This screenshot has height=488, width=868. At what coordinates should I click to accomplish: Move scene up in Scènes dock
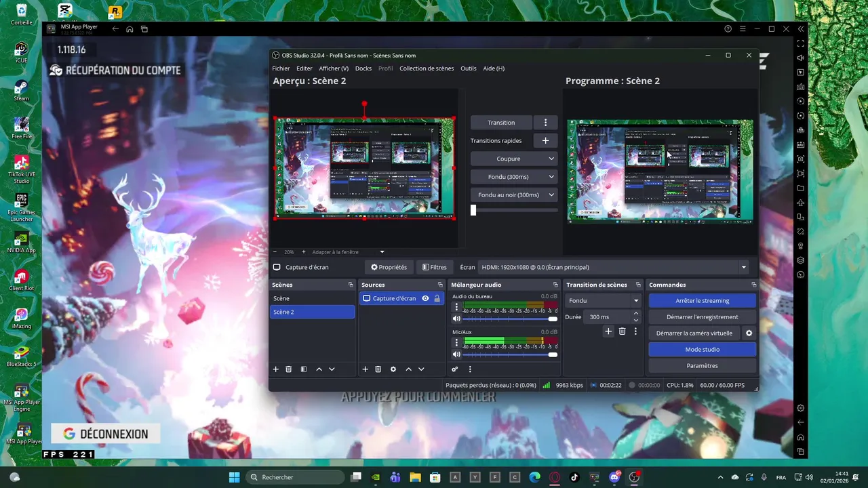click(x=319, y=369)
